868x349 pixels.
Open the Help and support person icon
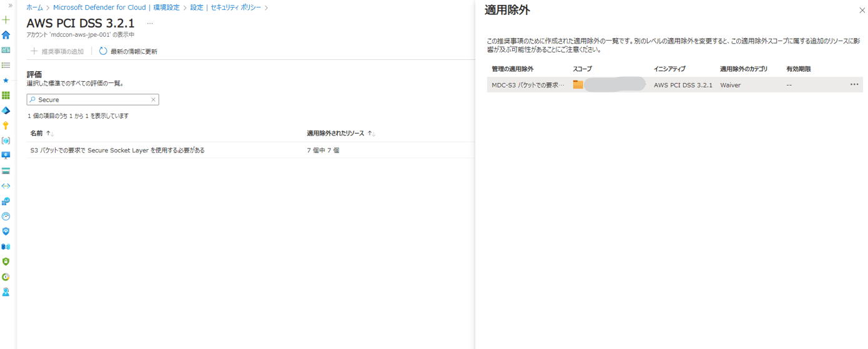[x=6, y=292]
